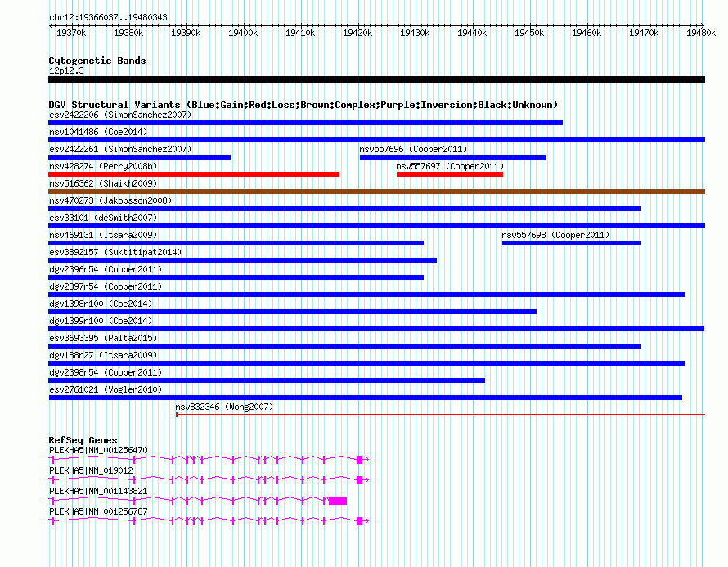This screenshot has height=567, width=728.
Task: Click the 19370k ruler tick label
Action: coord(71,34)
